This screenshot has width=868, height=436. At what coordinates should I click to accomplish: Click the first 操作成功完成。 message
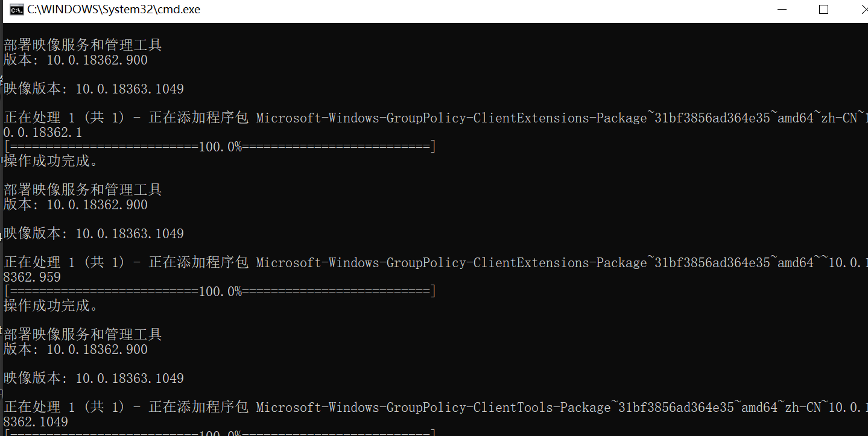tap(51, 162)
